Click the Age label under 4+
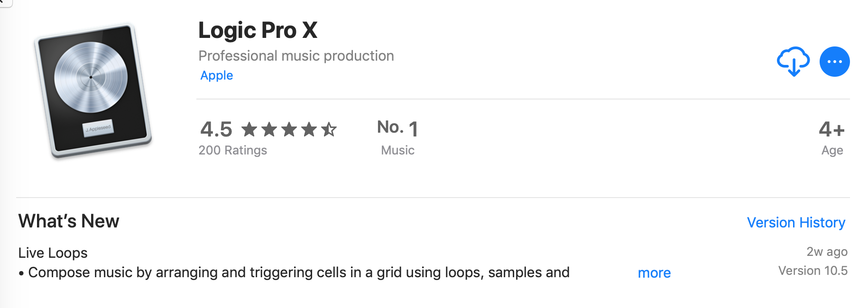Image resolution: width=868 pixels, height=308 pixels. pos(832,150)
